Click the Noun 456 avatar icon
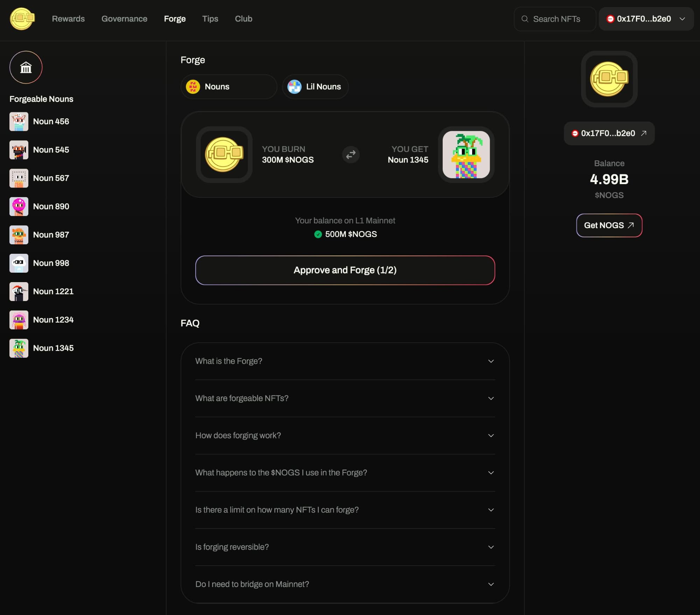Screen dimensions: 700x615 pos(19,121)
